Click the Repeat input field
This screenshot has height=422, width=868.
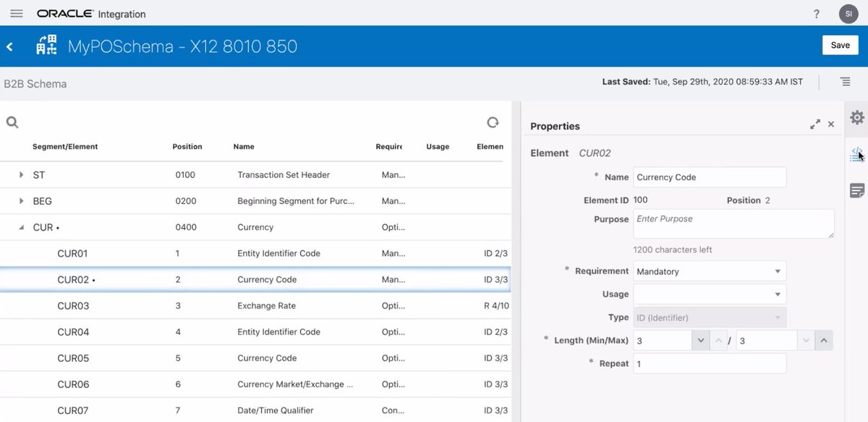coord(710,363)
